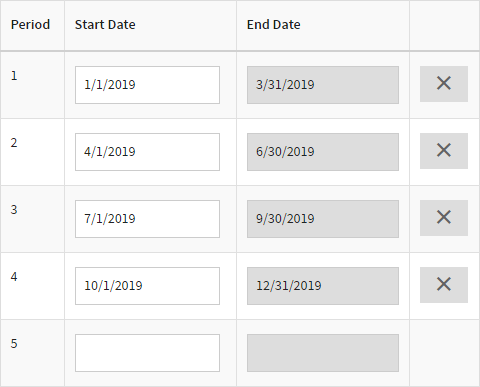Viewport: 480px width, 387px height.
Task: Remove period 1 with the X icon
Action: coord(444,84)
